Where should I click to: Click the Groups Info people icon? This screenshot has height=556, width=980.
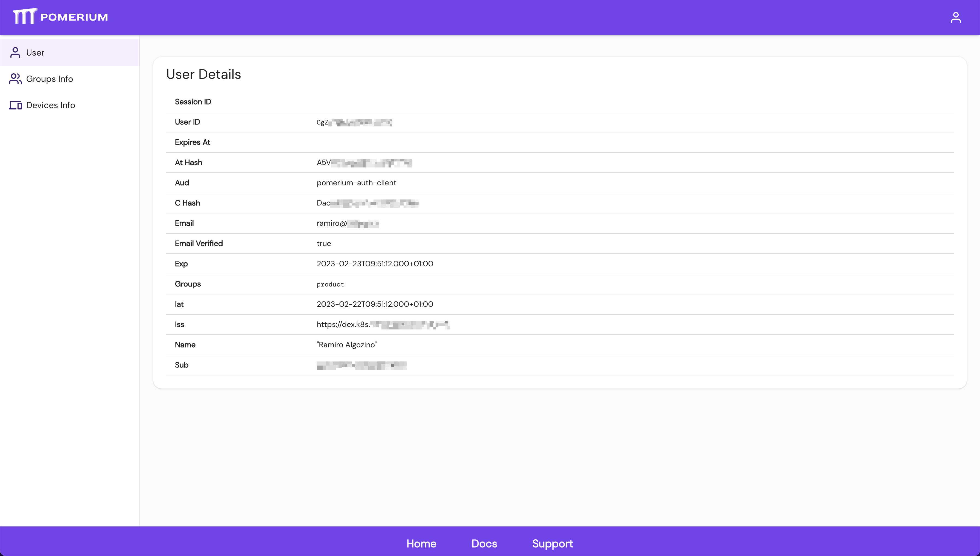(x=15, y=79)
